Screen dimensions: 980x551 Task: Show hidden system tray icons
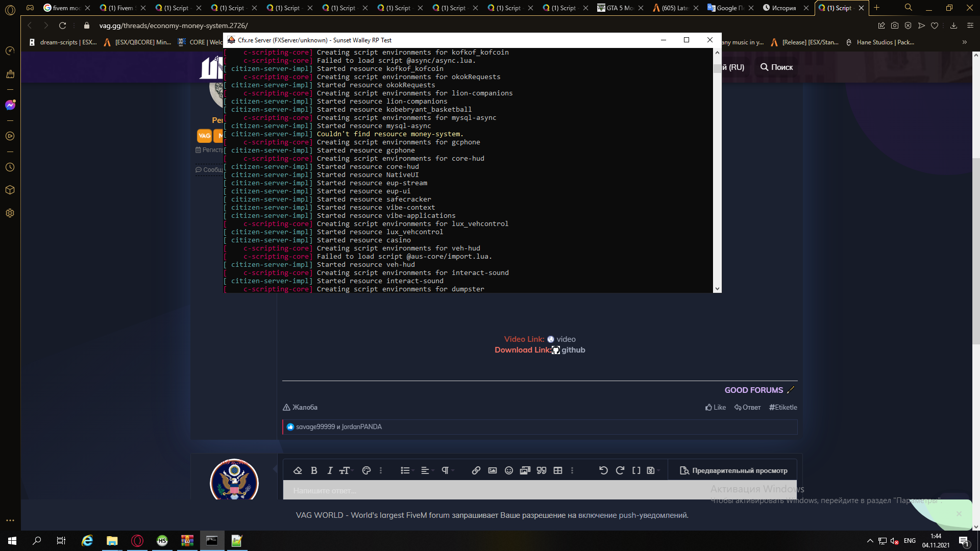point(870,541)
